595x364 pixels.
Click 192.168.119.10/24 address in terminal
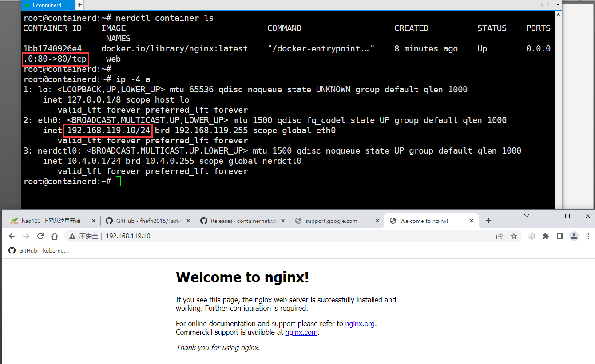(x=109, y=131)
